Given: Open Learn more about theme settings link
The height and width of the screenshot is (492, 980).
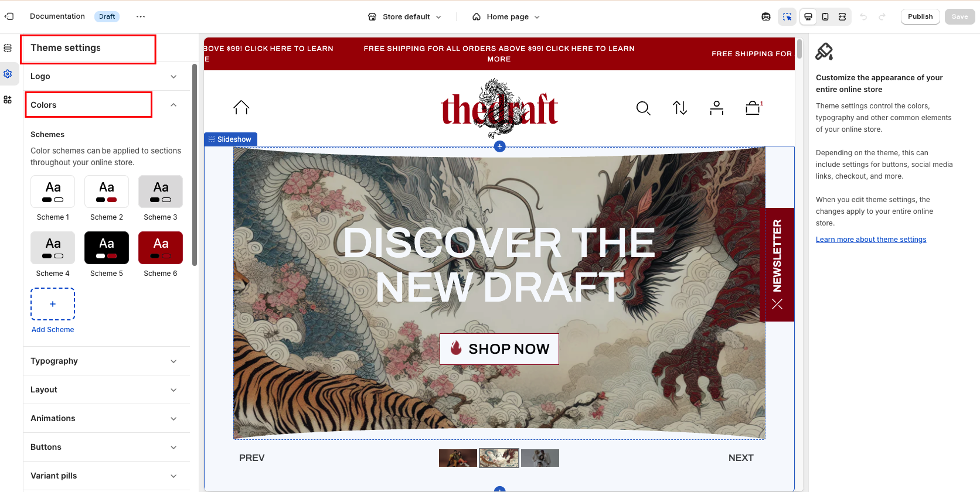Looking at the screenshot, I should coord(871,240).
